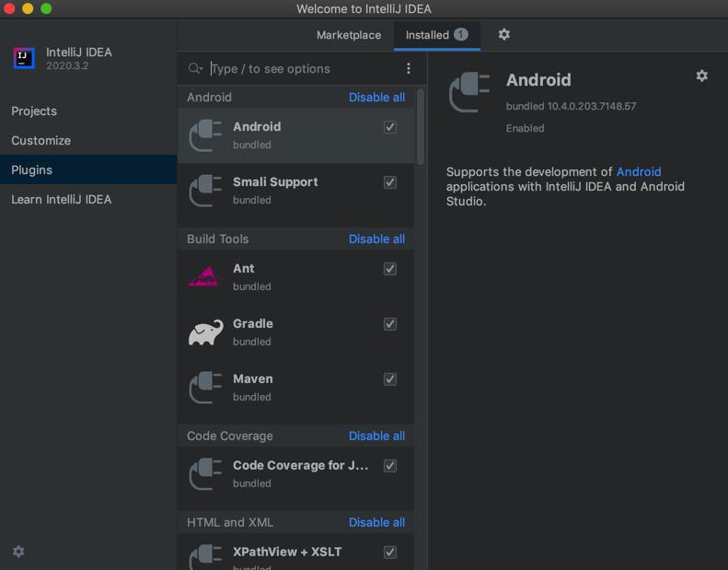Click the Maven plugin plug icon
Viewport: 728px width, 570px height.
pyautogui.click(x=205, y=388)
